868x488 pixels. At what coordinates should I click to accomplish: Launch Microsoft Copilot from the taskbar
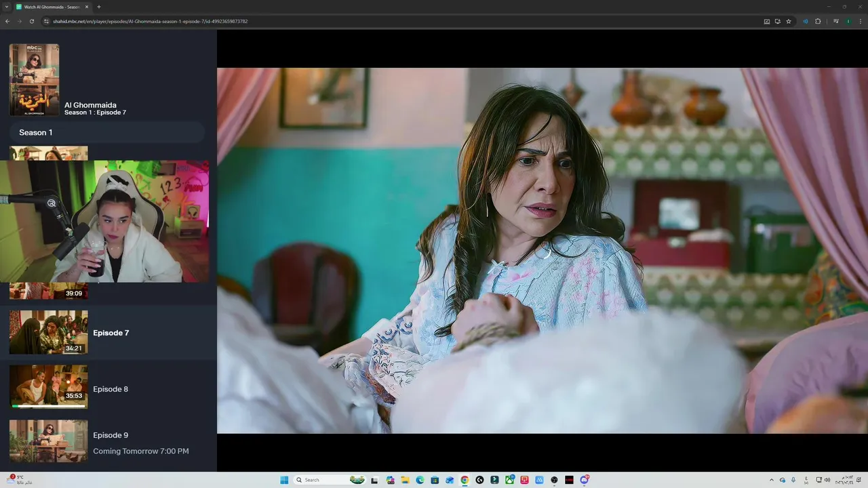(390, 480)
